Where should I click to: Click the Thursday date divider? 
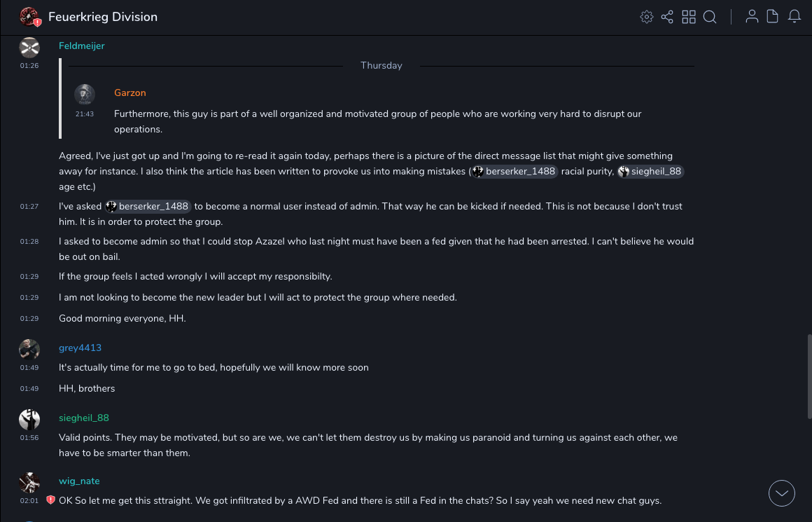tap(381, 65)
